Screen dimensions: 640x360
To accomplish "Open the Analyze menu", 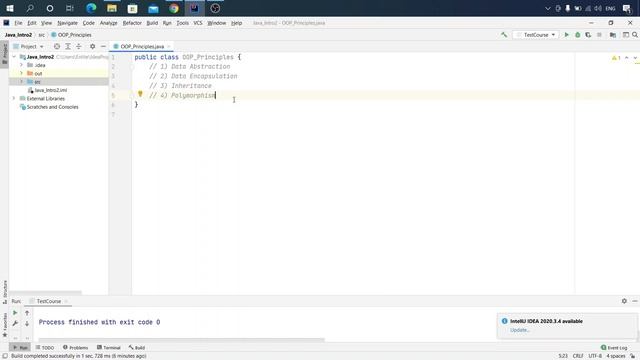I will click(108, 23).
